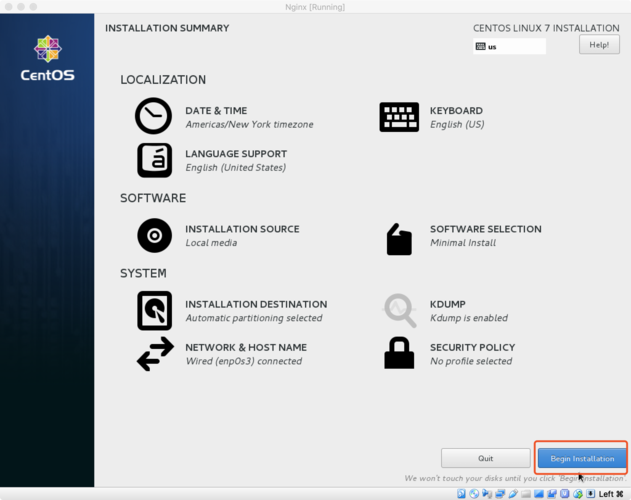Click VirtualBox keyboard capture arrow icon
This screenshot has height=500, width=631.
(x=590, y=494)
